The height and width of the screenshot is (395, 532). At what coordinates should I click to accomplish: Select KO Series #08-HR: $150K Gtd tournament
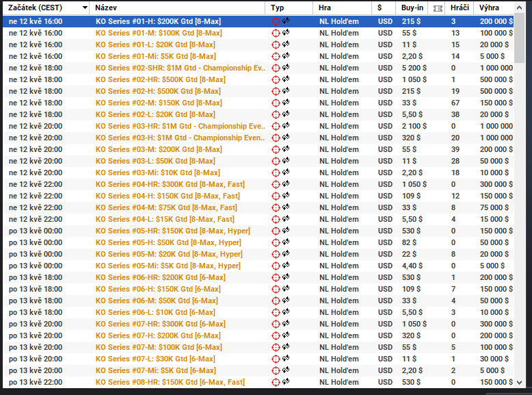pos(170,382)
